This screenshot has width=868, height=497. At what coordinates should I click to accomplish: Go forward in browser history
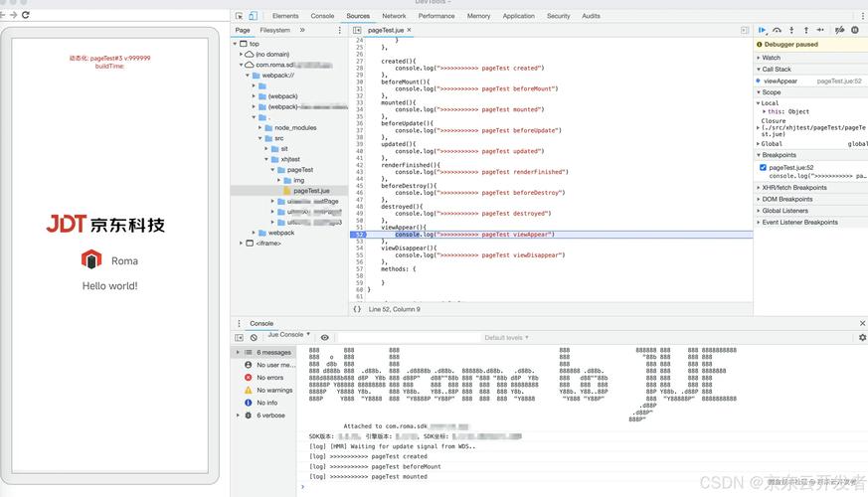pos(13,15)
